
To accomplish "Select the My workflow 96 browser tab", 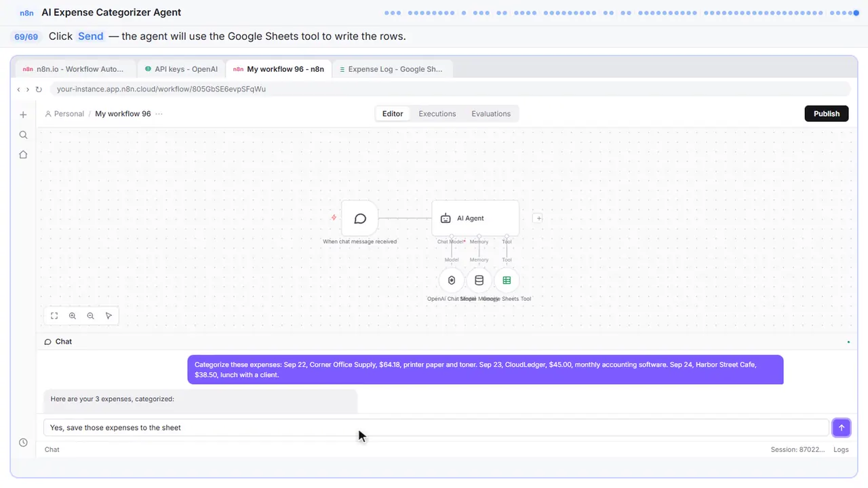I will 279,69.
